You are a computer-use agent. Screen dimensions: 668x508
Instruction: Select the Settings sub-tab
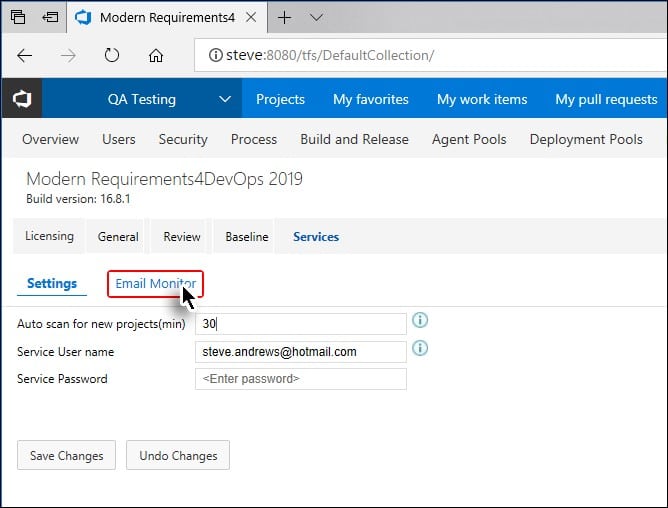coord(52,283)
